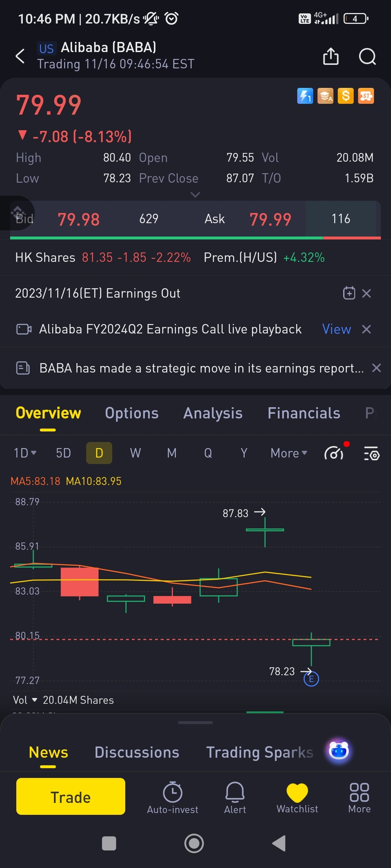Select the D daily chart interval
This screenshot has height=868, width=391.
tap(99, 453)
